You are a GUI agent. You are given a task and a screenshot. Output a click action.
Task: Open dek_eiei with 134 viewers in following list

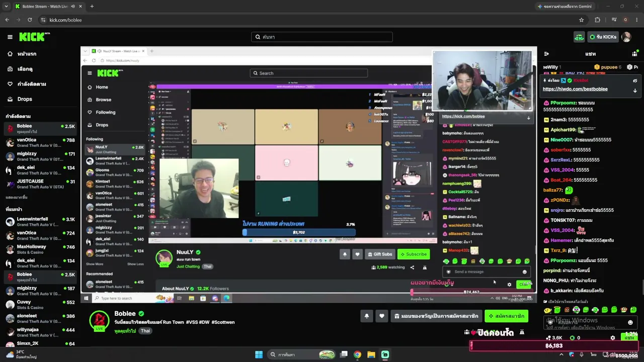[40, 170]
